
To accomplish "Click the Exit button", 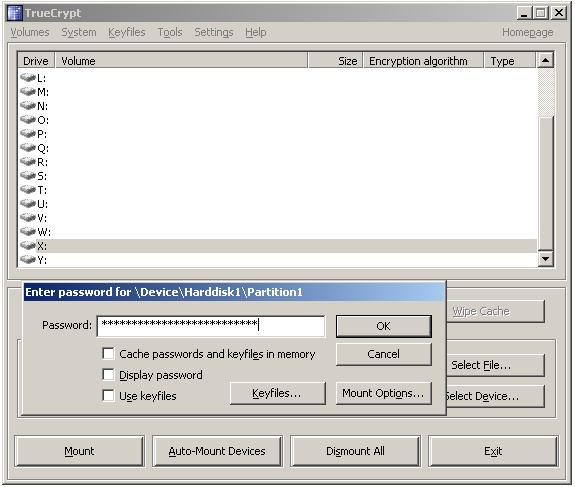I will [x=493, y=451].
